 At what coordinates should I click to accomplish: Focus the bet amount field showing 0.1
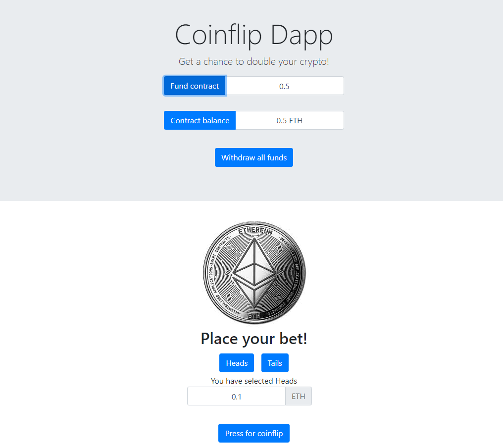coord(237,397)
